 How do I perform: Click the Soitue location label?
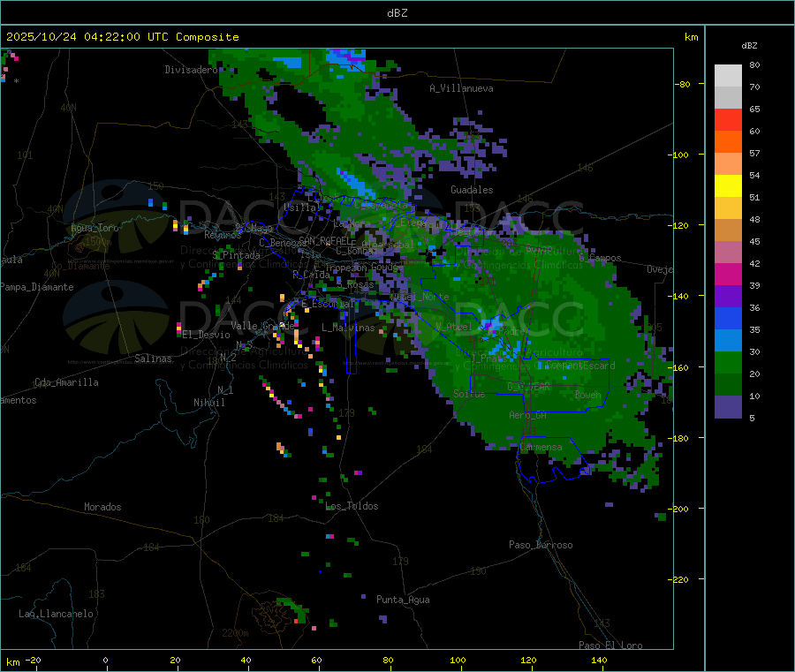coord(469,393)
